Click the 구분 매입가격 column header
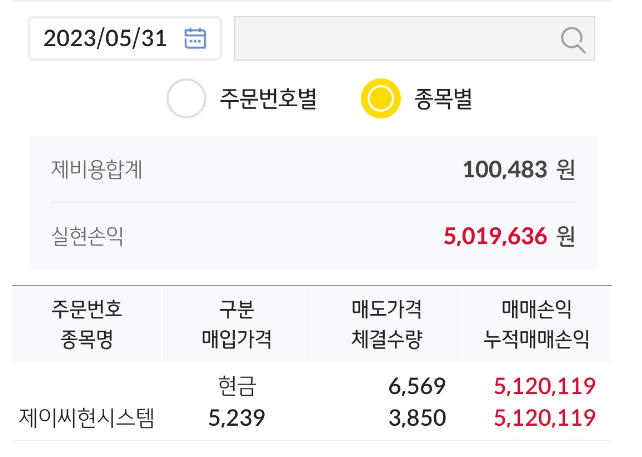The width and height of the screenshot is (642, 457). pyautogui.click(x=237, y=324)
